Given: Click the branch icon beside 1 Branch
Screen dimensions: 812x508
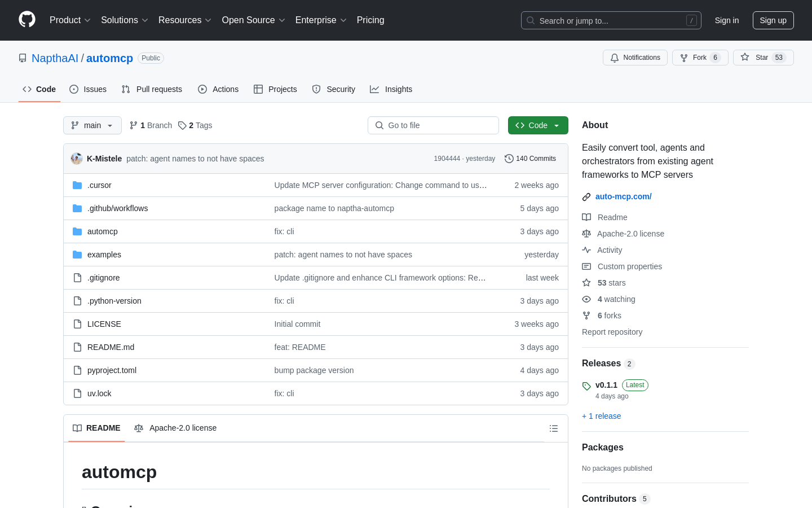Looking at the screenshot, I should [133, 125].
